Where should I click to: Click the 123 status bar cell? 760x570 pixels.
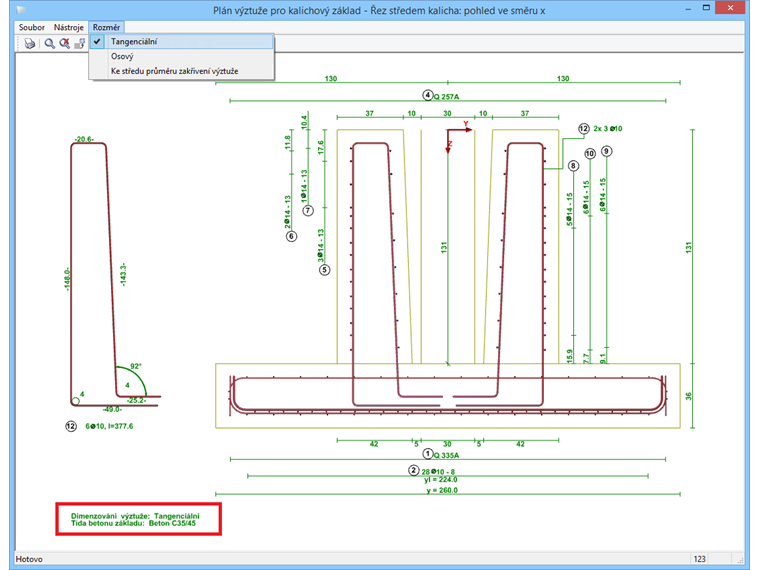click(699, 559)
